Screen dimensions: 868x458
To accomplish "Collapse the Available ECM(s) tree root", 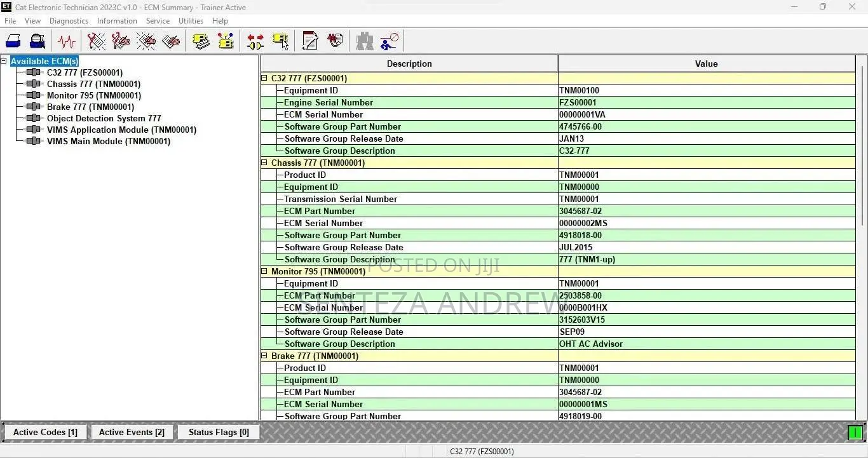I will pyautogui.click(x=4, y=61).
